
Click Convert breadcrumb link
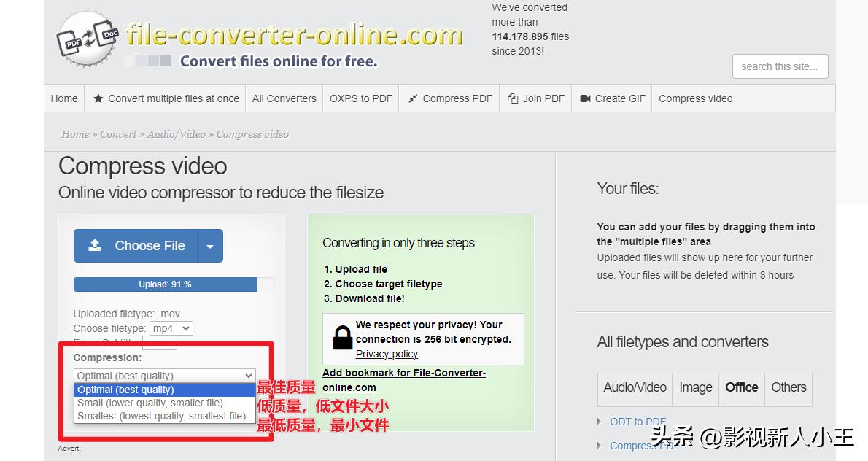coord(118,134)
